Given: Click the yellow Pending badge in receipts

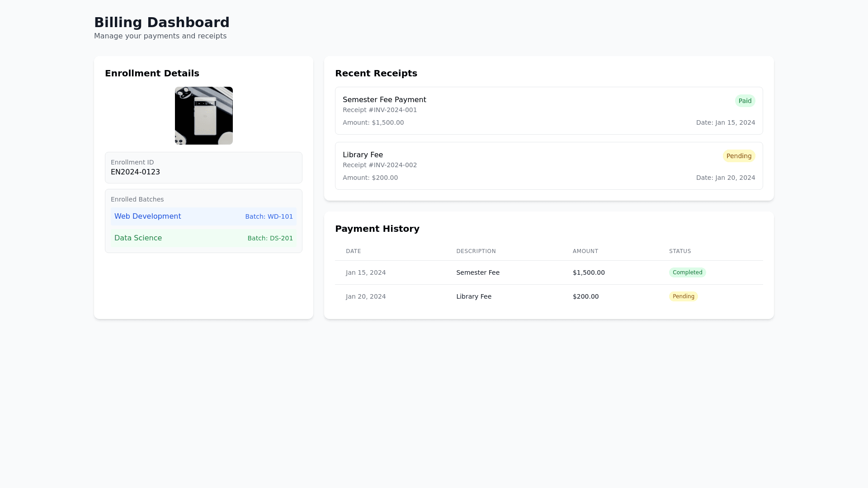Looking at the screenshot, I should tap(739, 156).
